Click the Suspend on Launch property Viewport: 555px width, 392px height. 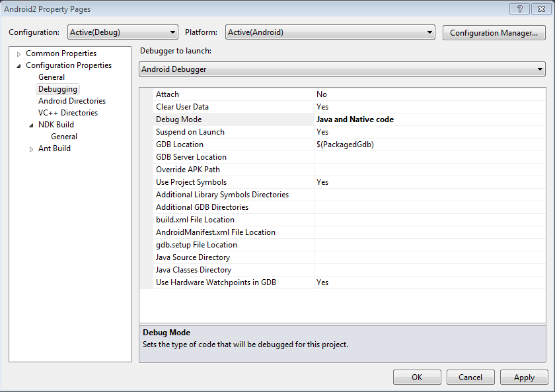click(x=190, y=132)
